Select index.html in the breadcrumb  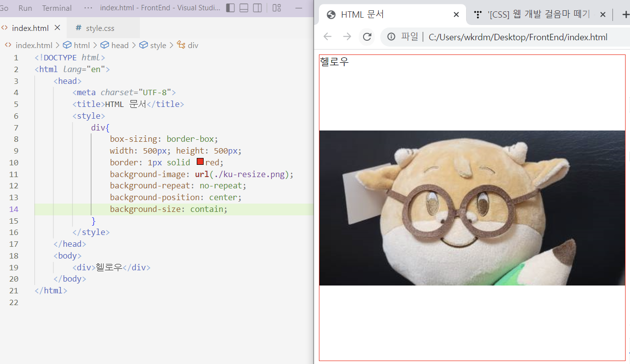coord(34,45)
